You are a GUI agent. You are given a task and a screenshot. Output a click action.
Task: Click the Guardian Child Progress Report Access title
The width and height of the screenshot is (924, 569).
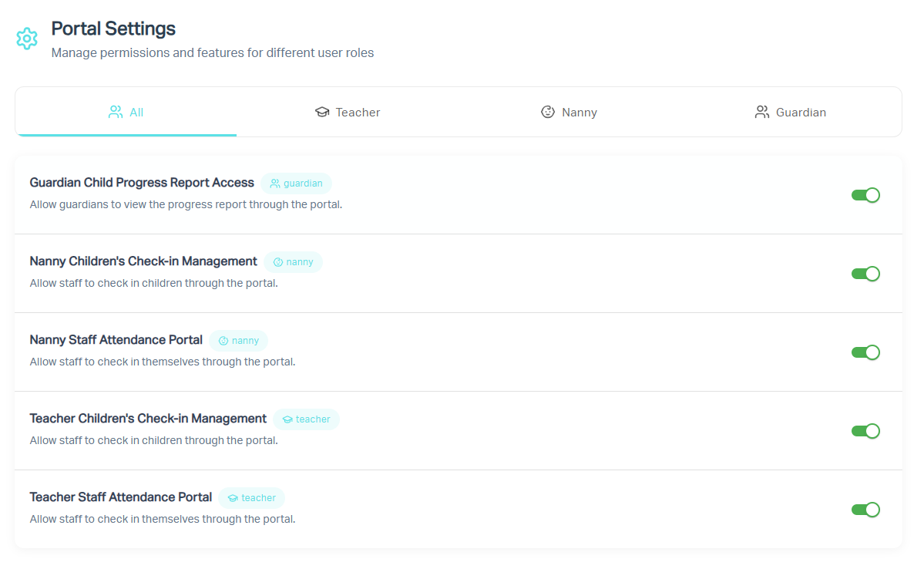tap(142, 183)
